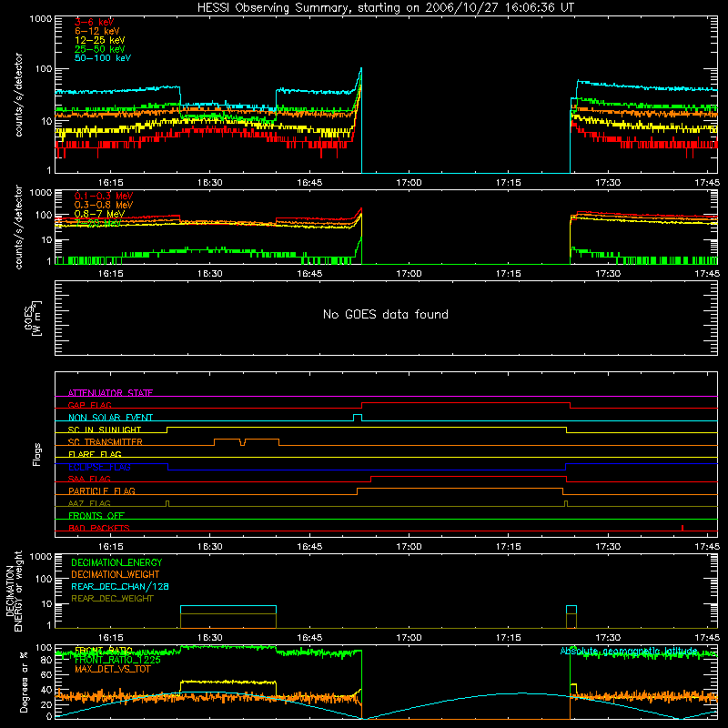Click the Absolute geomagnetic latitude label
The image size is (728, 728).
629,651
